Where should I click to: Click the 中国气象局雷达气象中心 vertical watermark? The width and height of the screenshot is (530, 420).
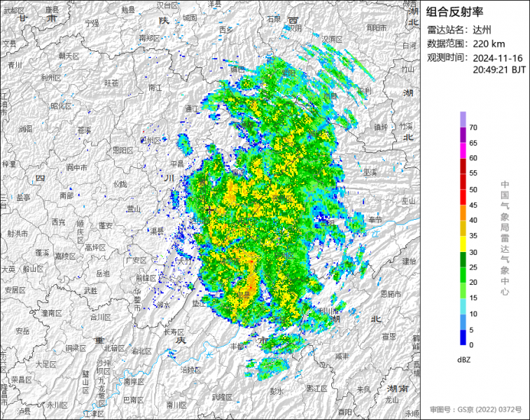click(x=504, y=238)
